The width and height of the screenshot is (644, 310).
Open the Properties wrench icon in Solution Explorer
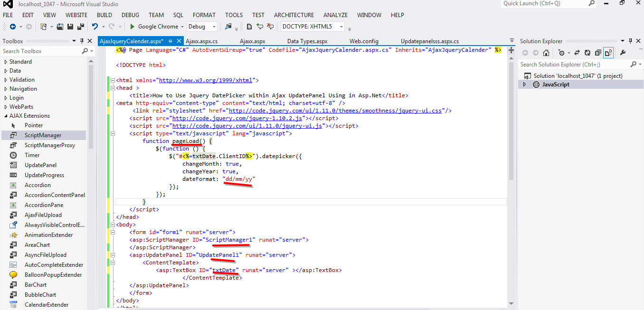tap(623, 53)
